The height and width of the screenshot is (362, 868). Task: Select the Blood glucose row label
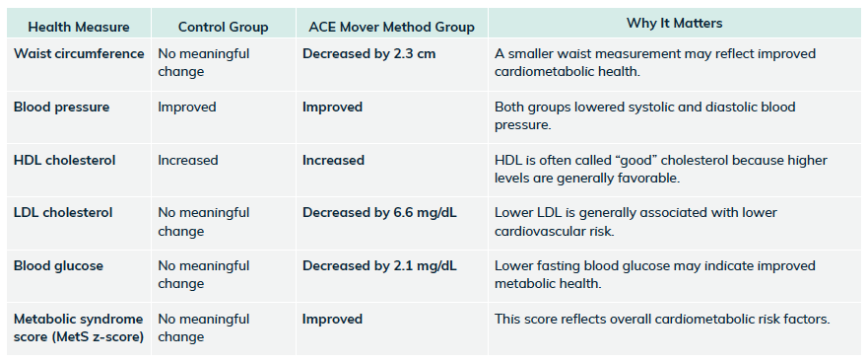point(58,266)
